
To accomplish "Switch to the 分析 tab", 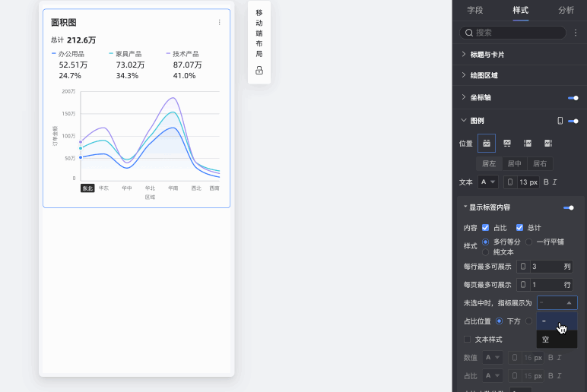I will (566, 11).
